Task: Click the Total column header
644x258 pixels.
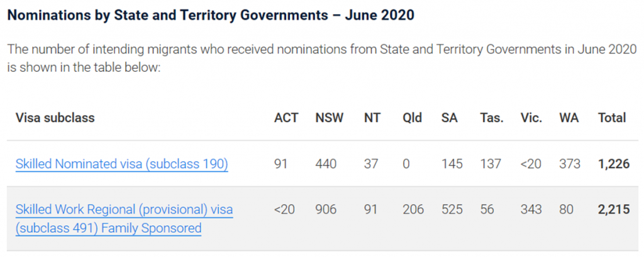Action: (611, 118)
